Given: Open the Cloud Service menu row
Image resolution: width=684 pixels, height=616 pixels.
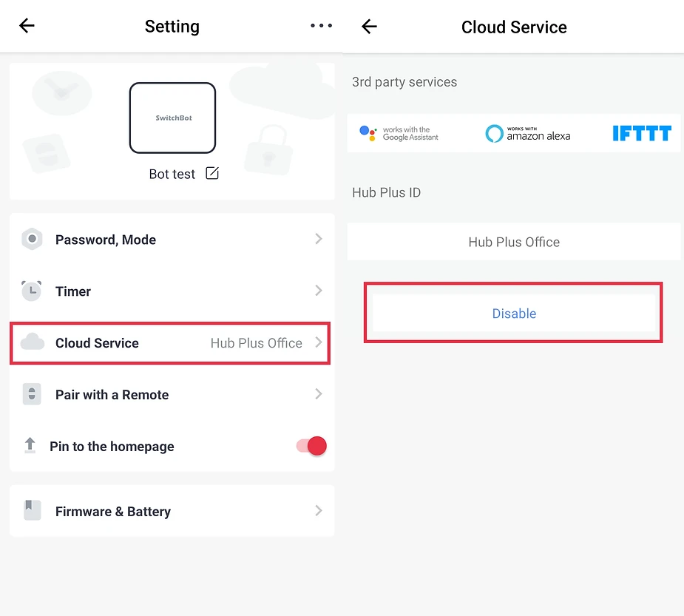Looking at the screenshot, I should tap(170, 343).
